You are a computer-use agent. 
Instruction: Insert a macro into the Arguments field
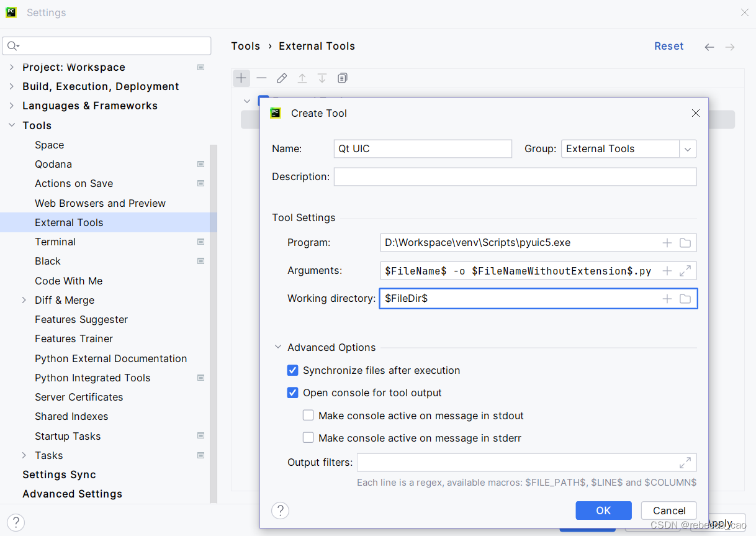point(667,271)
